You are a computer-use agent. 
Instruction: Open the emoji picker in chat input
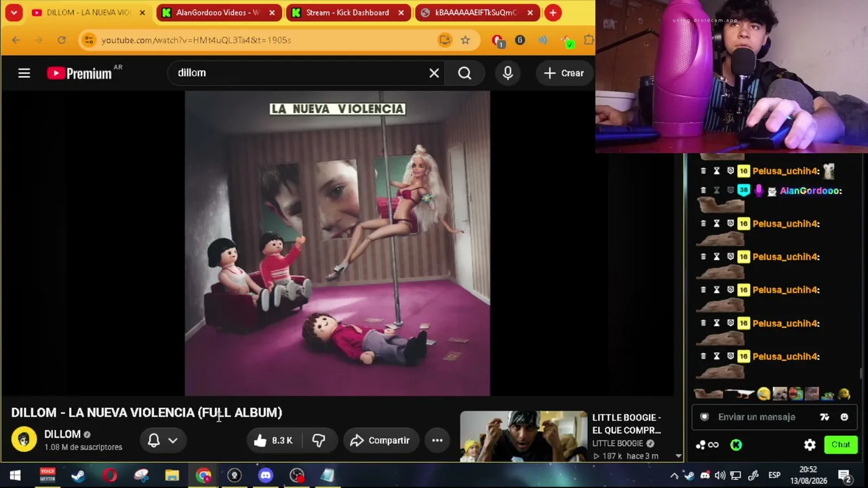844,417
